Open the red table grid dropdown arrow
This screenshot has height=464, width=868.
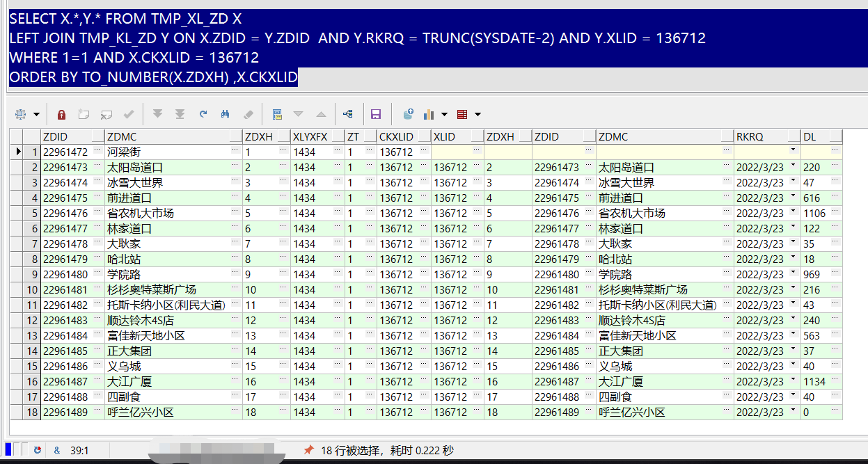478,114
